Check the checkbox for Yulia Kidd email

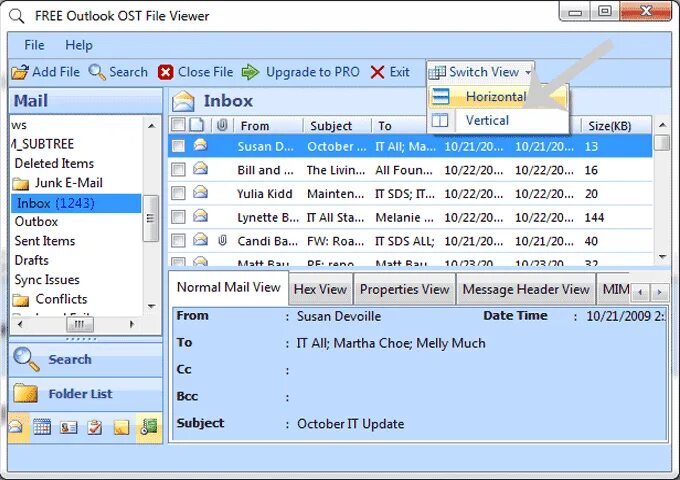[x=178, y=193]
